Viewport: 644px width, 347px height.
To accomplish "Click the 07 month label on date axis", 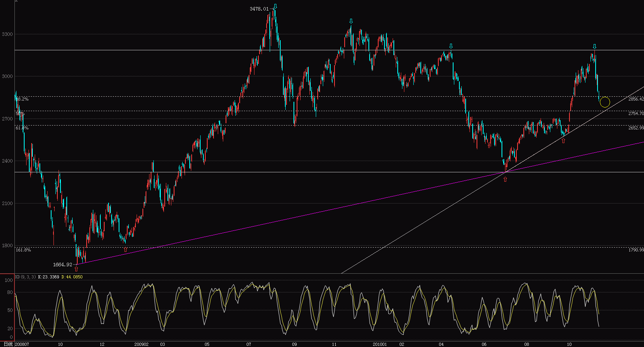I will [x=249, y=344].
